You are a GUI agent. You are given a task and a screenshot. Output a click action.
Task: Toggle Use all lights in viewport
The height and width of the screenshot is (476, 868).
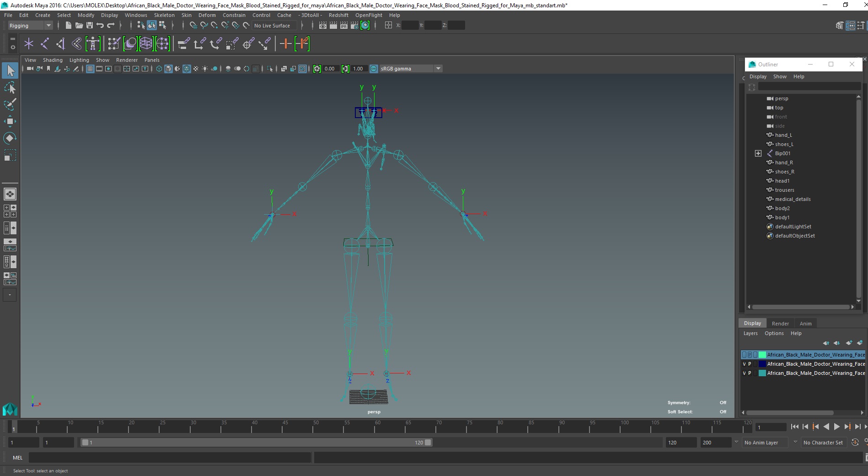tap(205, 69)
